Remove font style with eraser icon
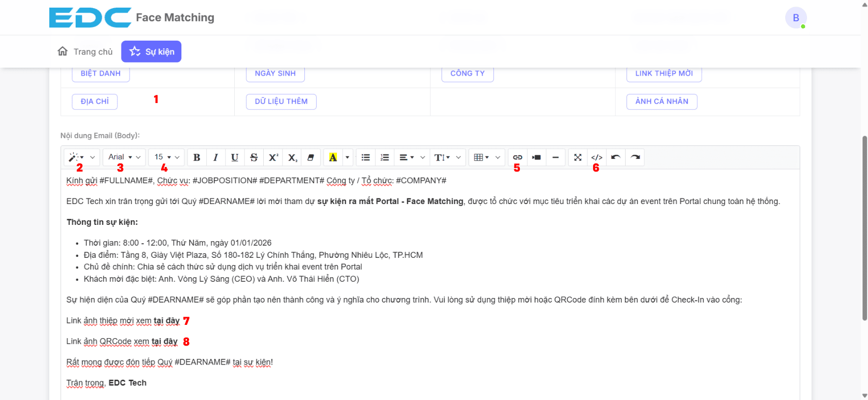Screen dimensions: 868x400 pos(311,157)
